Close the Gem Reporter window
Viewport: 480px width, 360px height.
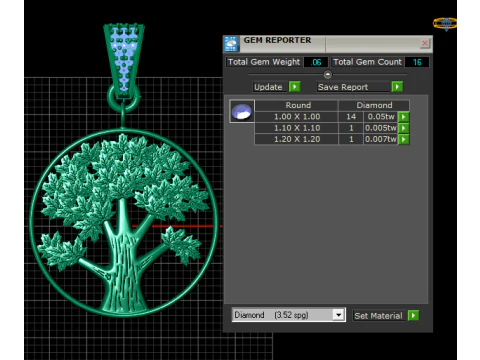(x=425, y=43)
